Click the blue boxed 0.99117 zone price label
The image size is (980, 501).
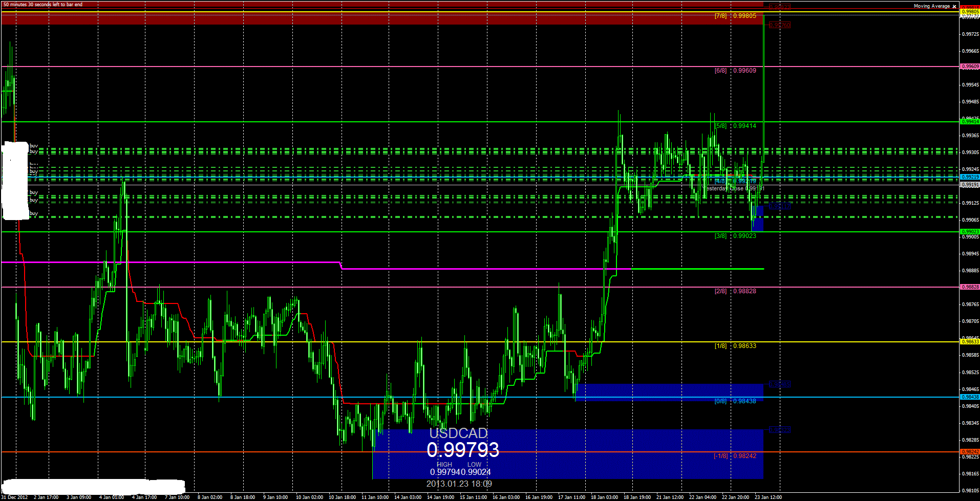click(780, 206)
